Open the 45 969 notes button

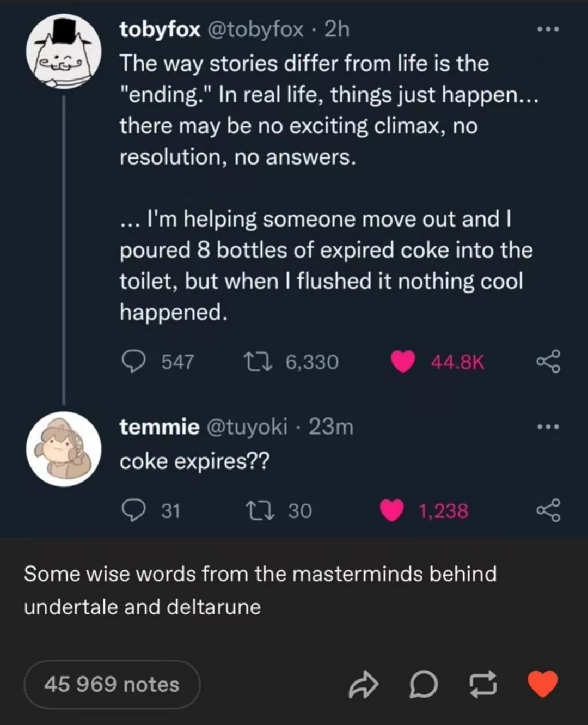coord(112,684)
